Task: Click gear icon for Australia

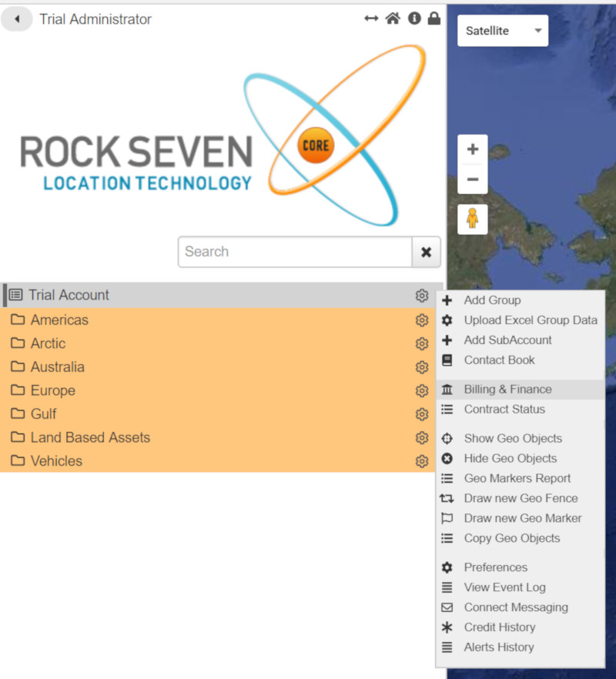Action: click(x=422, y=366)
